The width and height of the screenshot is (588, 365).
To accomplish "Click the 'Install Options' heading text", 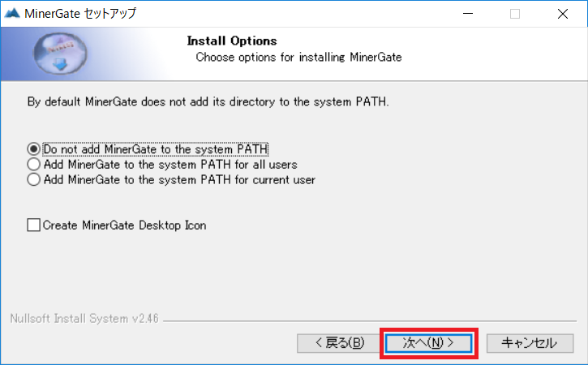I will coord(232,41).
